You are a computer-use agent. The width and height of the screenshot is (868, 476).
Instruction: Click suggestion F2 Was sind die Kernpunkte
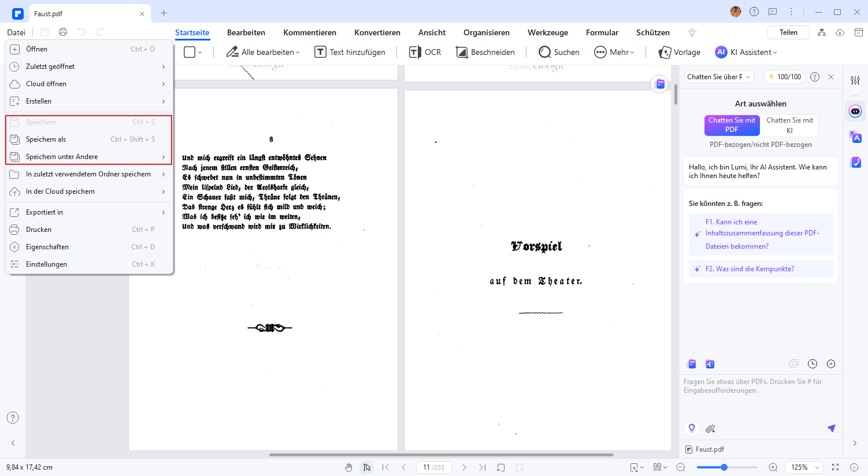point(762,269)
